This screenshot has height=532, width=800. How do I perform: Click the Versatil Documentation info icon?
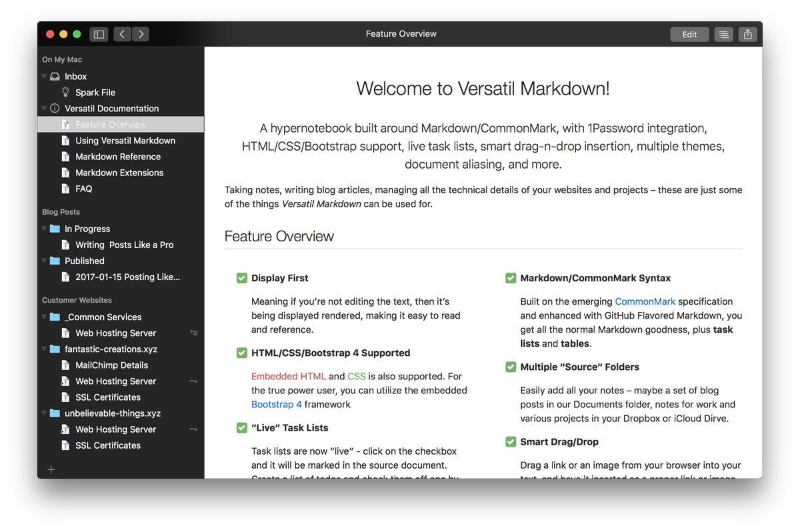click(55, 109)
